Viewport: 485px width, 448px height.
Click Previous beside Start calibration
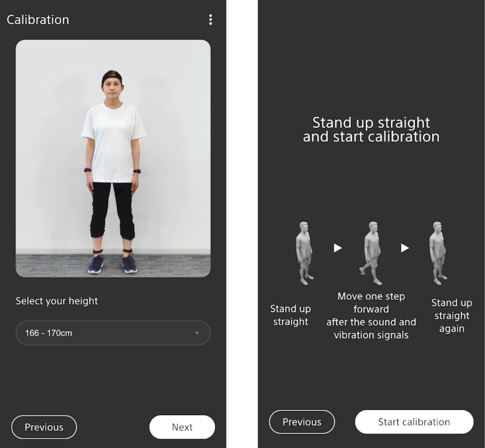[302, 422]
